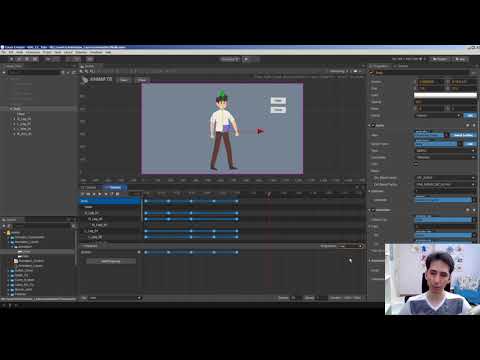Open the WrapMode dropdown in Timeline
This screenshot has width=480, height=360.
pos(350,246)
